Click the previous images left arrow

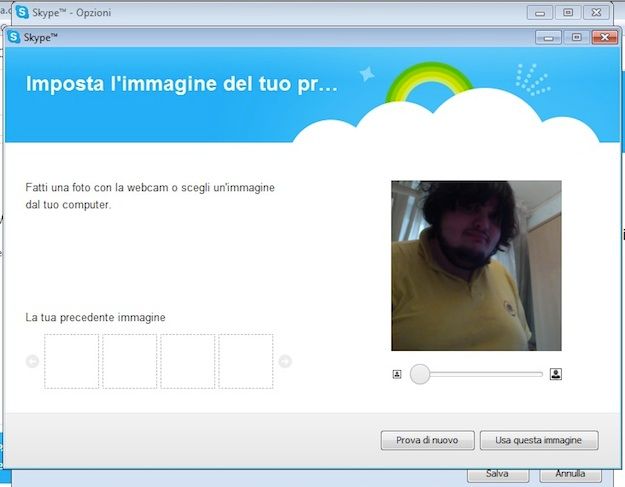tap(32, 361)
